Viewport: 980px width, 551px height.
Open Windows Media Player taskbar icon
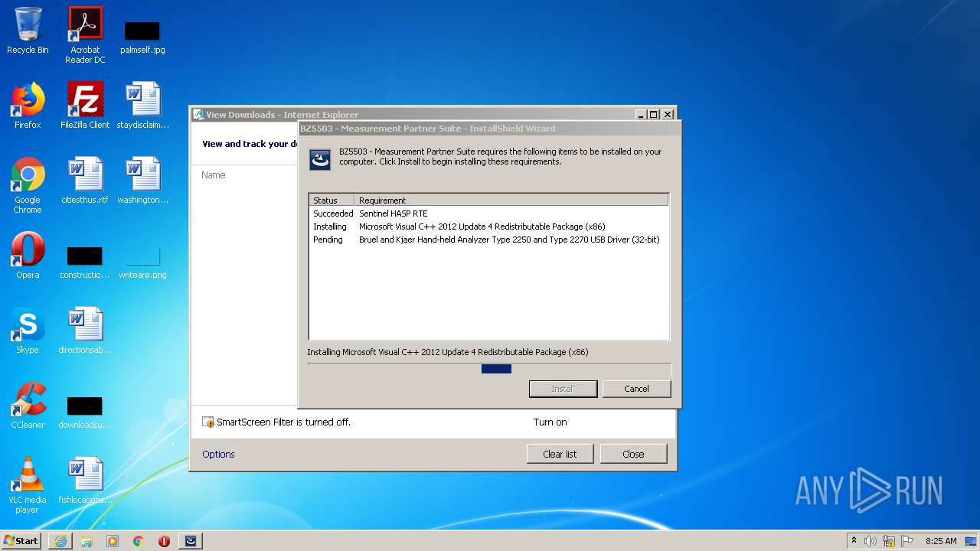(x=113, y=541)
